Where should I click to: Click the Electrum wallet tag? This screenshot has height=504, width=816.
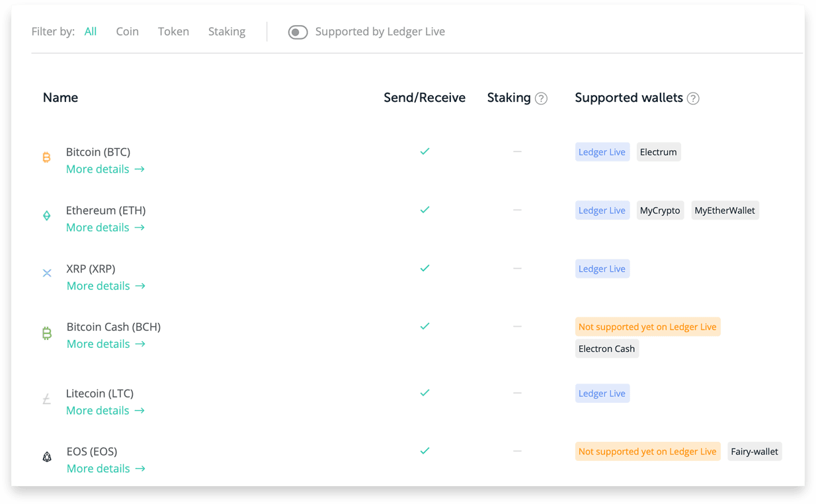658,152
